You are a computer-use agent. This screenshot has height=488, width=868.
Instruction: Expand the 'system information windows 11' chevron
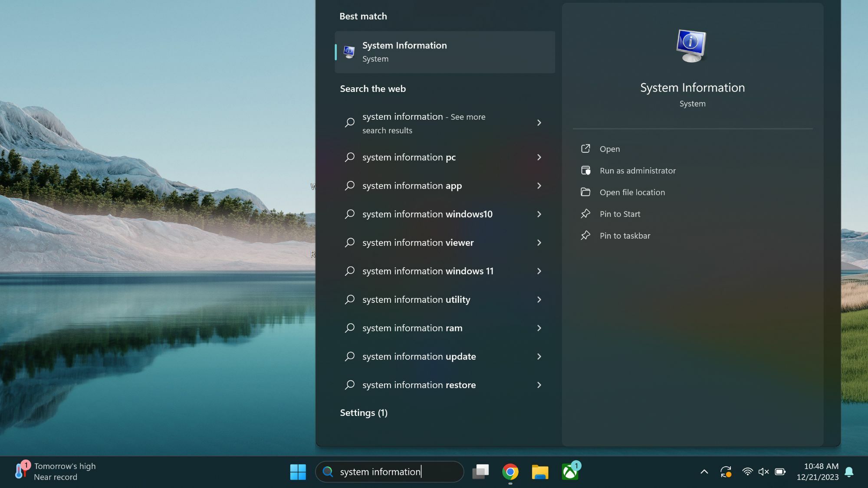pyautogui.click(x=539, y=271)
